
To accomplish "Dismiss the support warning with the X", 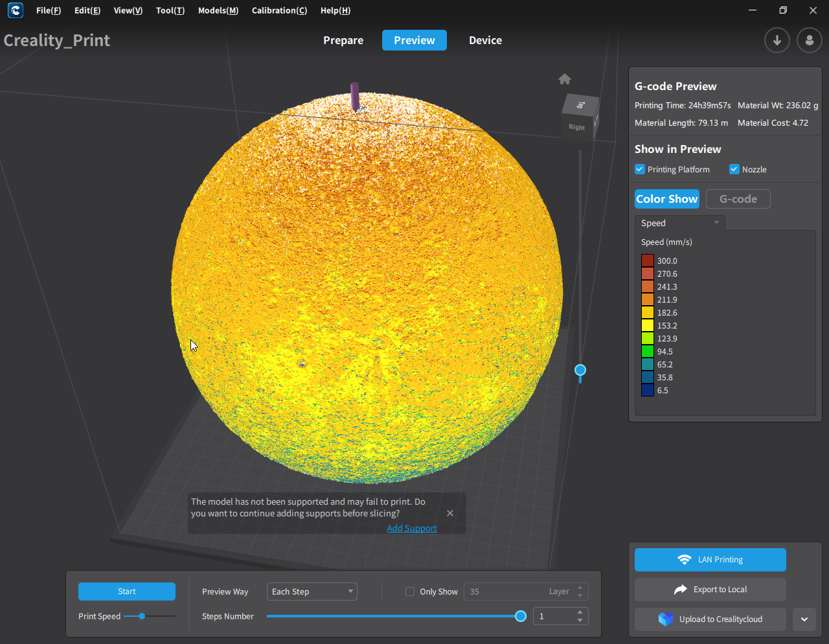I will click(x=450, y=513).
